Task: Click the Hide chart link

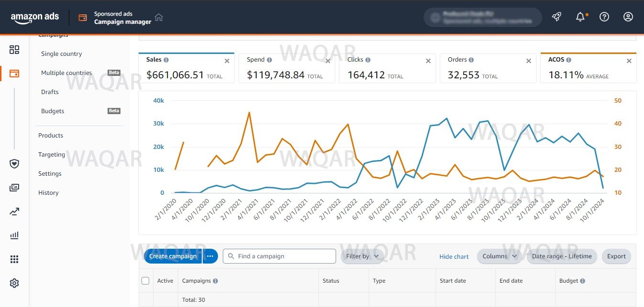Action: click(454, 257)
